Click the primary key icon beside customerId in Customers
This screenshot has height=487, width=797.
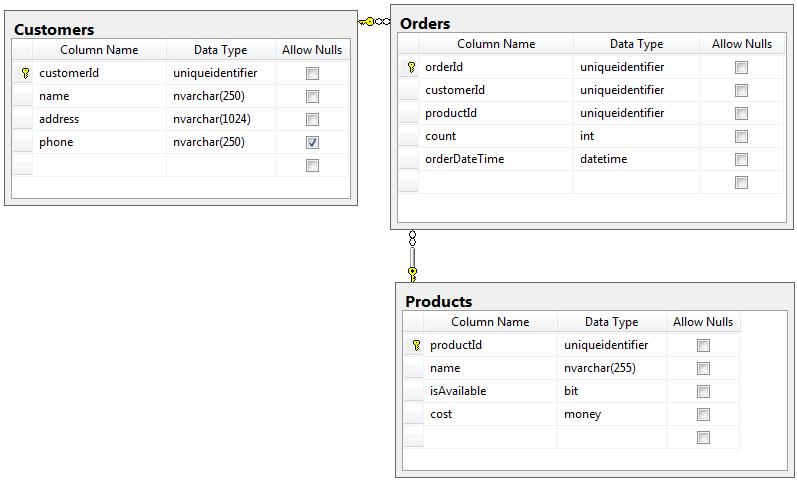[x=25, y=73]
